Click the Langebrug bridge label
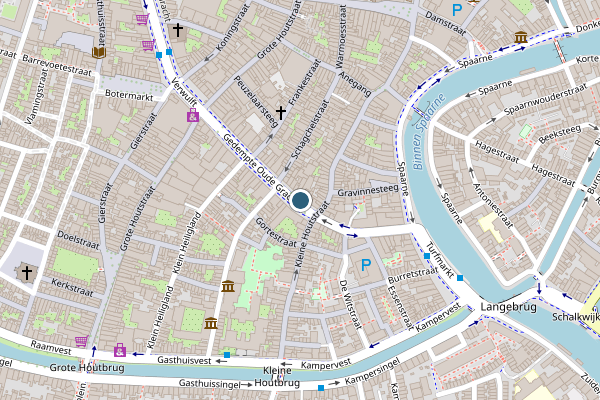The image size is (600, 400). tap(509, 307)
